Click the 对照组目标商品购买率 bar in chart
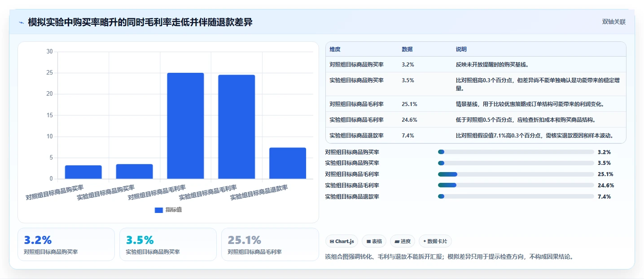 (x=83, y=172)
